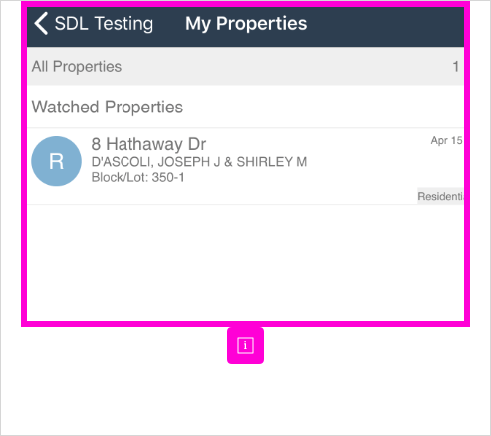Viewport: 491px width, 436px height.
Task: Click empty area below the property list
Action: pos(245,263)
